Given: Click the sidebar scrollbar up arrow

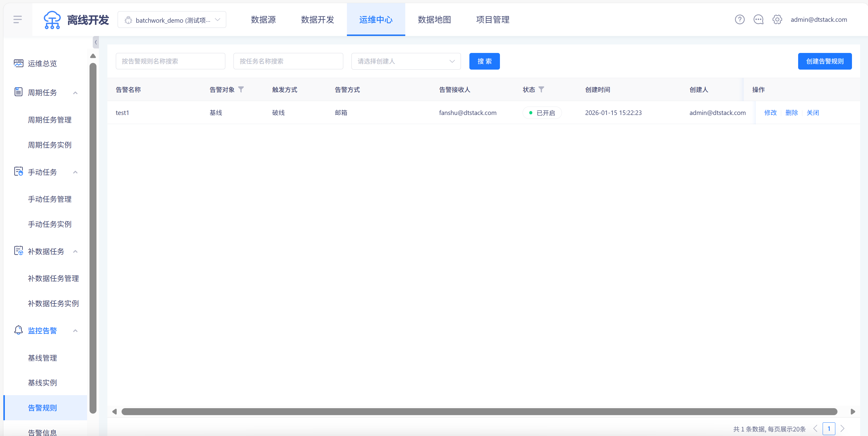Looking at the screenshot, I should pos(93,56).
